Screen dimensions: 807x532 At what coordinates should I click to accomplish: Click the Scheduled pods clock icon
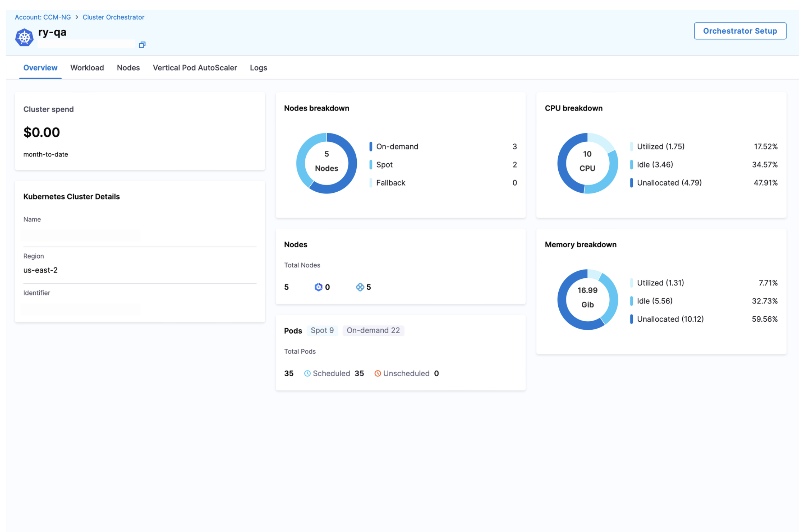point(307,373)
